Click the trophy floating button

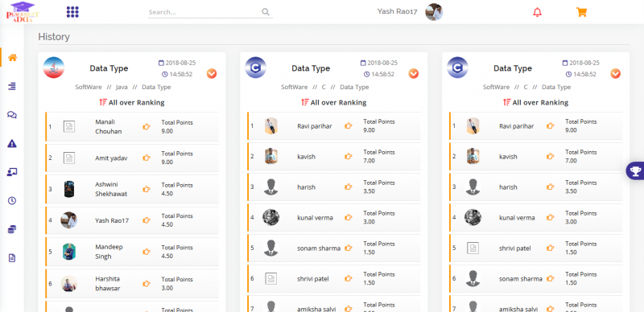point(636,170)
